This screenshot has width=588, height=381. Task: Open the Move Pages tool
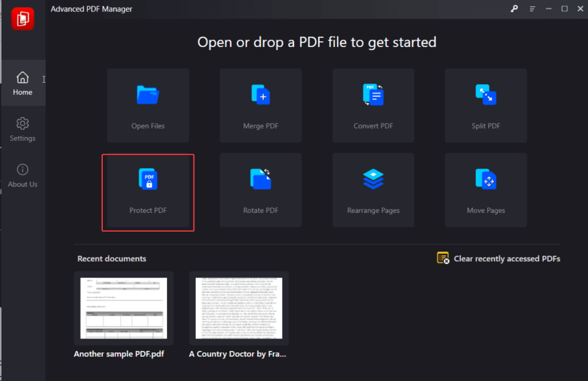(x=486, y=190)
